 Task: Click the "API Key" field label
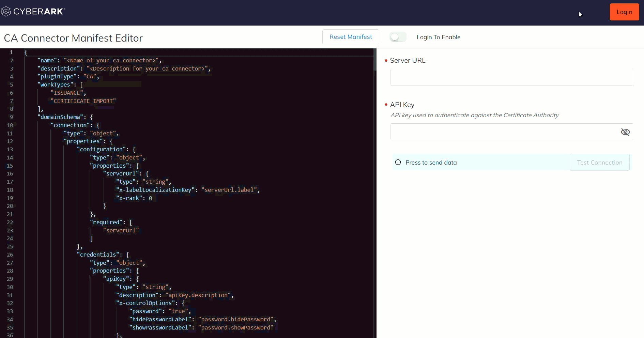coord(402,105)
